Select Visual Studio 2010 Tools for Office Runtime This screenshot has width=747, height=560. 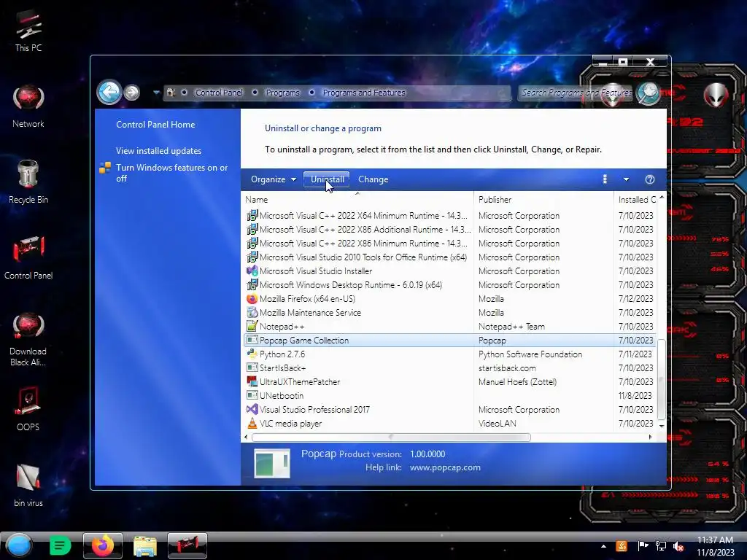[449, 257]
